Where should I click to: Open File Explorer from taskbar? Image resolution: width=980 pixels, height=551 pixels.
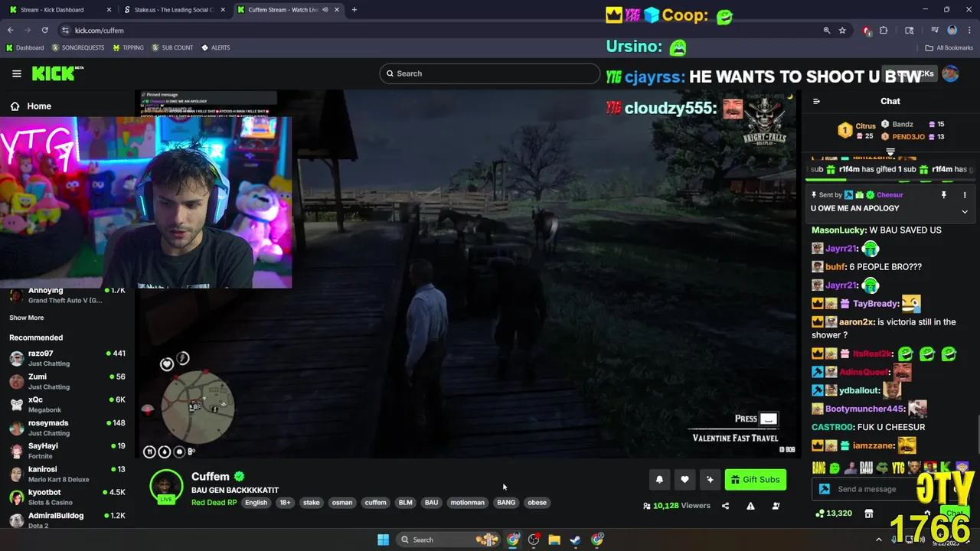pyautogui.click(x=554, y=540)
